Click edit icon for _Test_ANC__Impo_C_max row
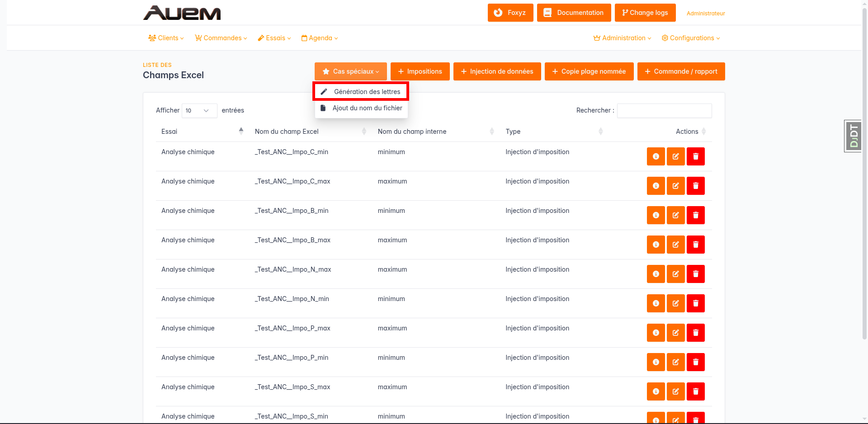Viewport: 868px width, 424px height. [675, 186]
